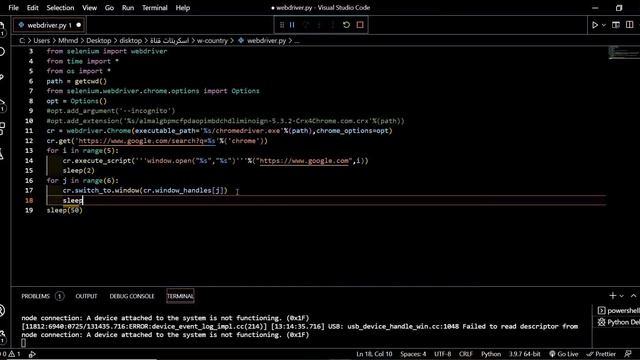Open the File menu
The width and height of the screenshot is (640, 360).
tap(13, 8)
